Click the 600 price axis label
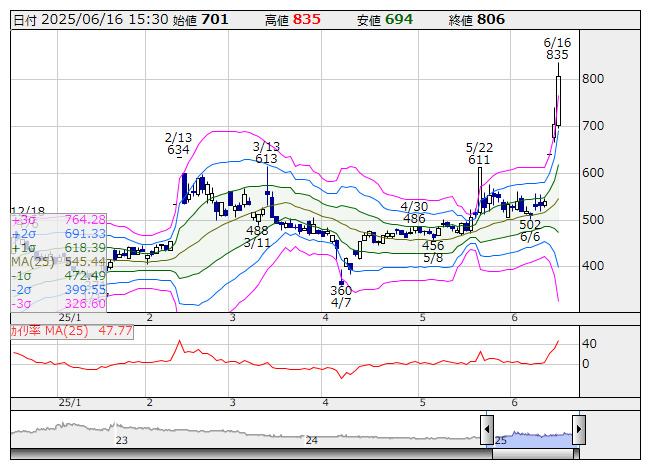The width and height of the screenshot is (653, 470). pos(593,173)
